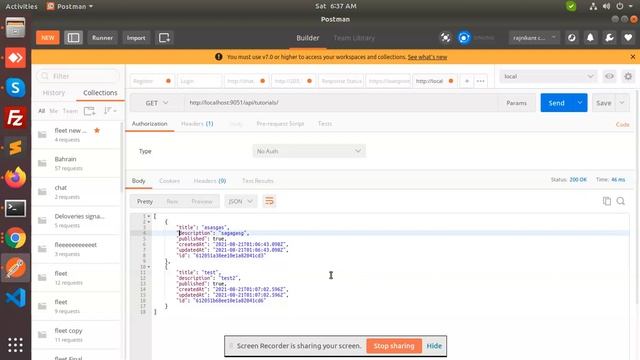Select the request Tests tab
The height and width of the screenshot is (360, 640).
click(x=325, y=124)
